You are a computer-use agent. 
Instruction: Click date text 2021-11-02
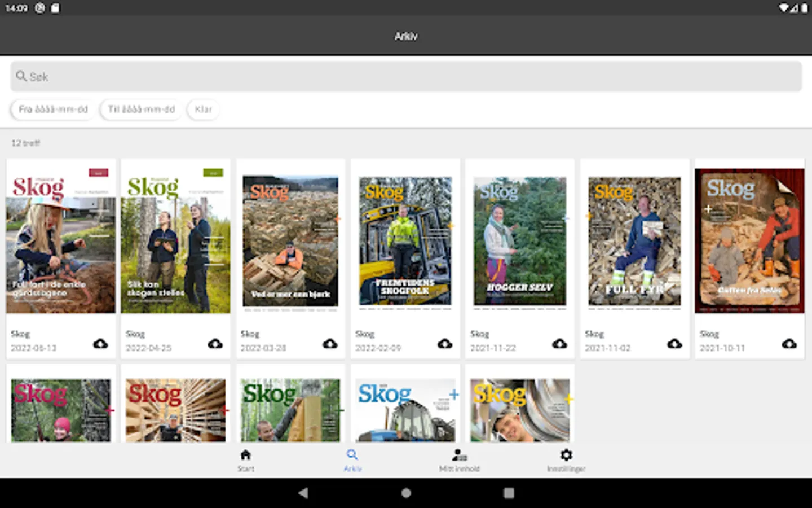[607, 348]
